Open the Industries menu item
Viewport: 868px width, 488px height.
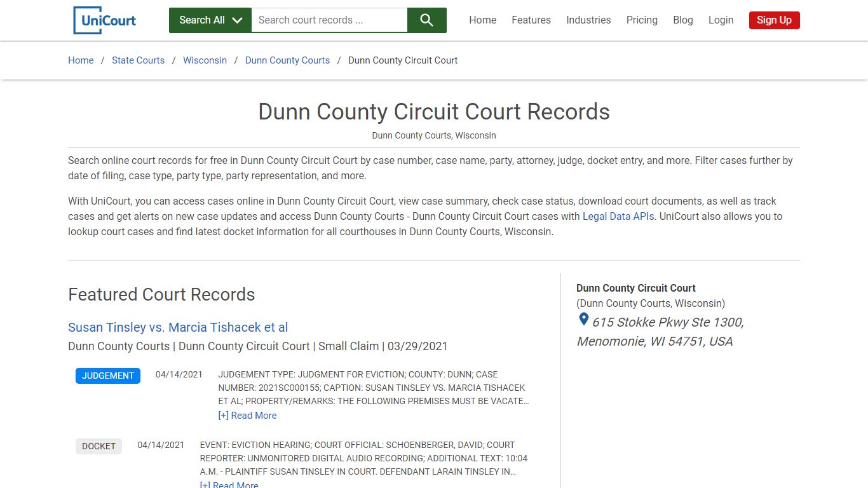pos(588,20)
